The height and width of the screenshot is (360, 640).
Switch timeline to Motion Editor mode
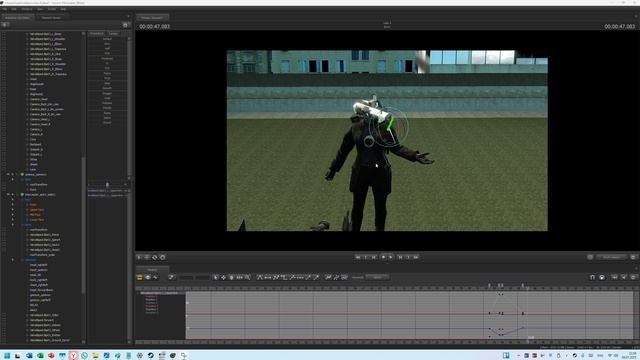147,278
